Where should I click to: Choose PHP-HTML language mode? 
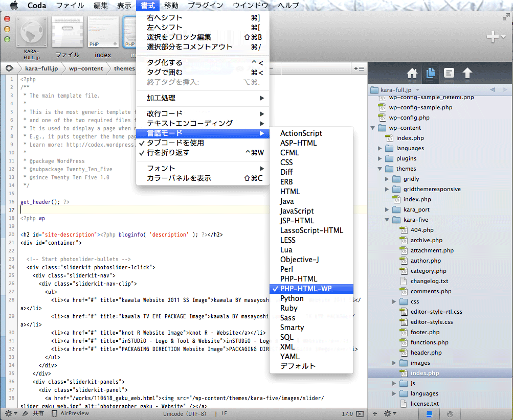pos(311,279)
